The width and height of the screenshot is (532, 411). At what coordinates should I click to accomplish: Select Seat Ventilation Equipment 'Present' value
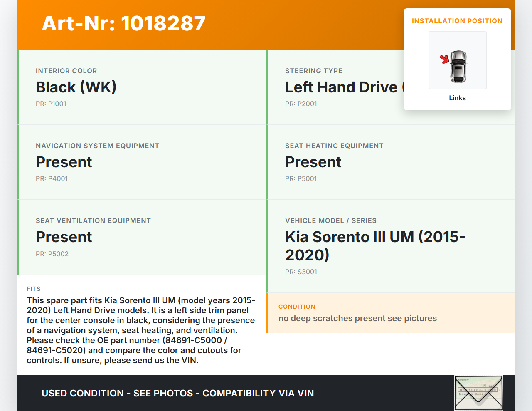click(x=64, y=237)
